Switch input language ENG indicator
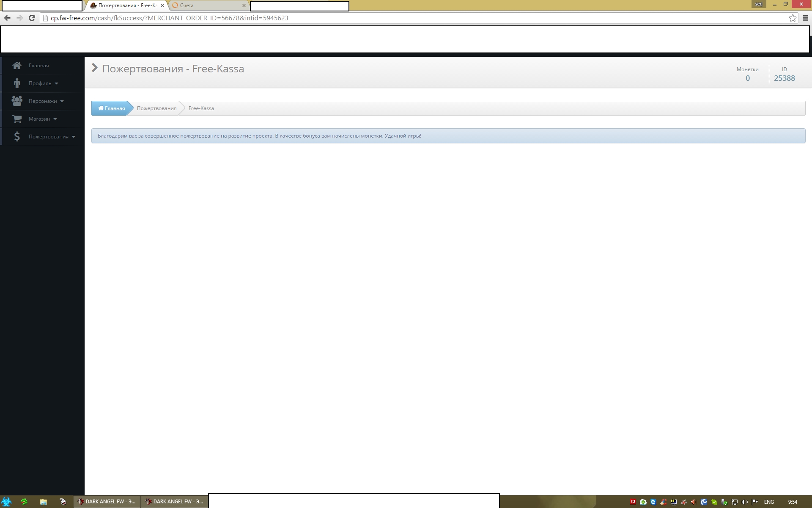812x508 pixels. pos(769,502)
